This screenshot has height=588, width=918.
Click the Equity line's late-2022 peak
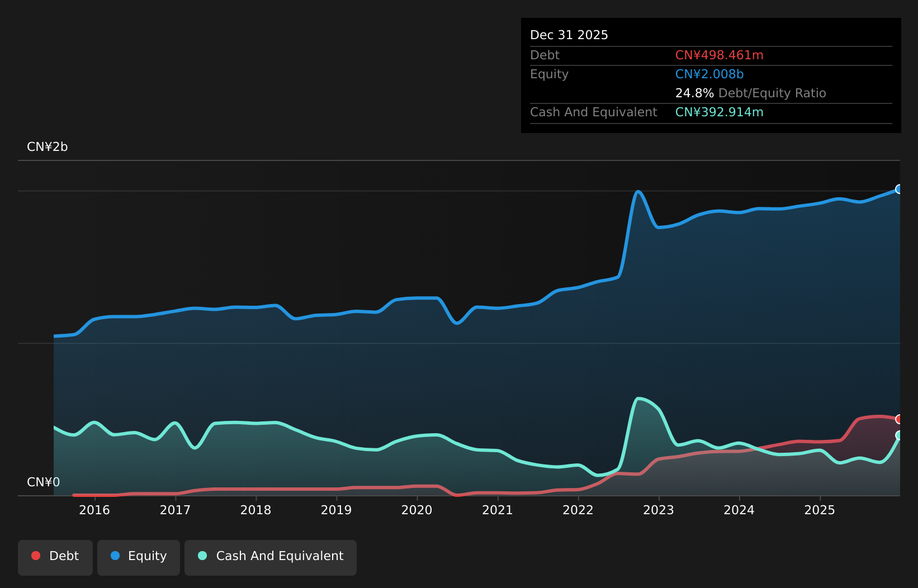tap(637, 192)
